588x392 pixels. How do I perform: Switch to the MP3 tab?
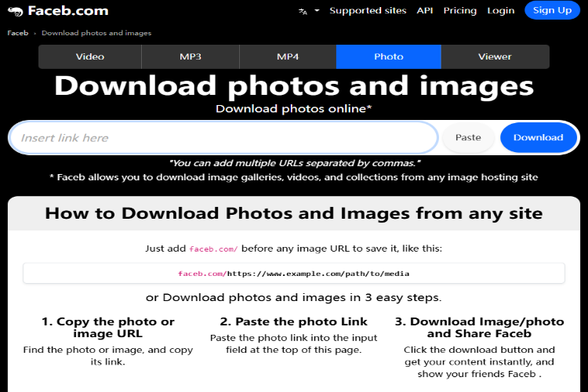click(191, 56)
